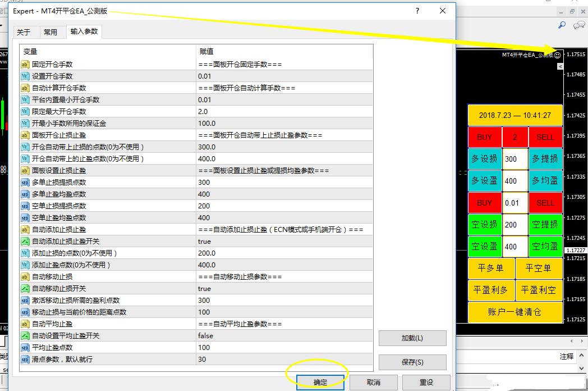Click the panel field showing 300
This screenshot has height=391, width=588.
coord(515,159)
